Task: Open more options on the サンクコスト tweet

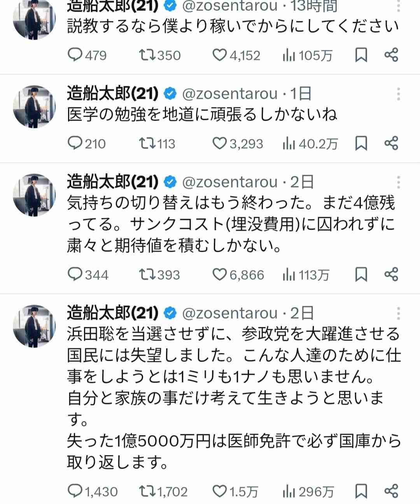Action: [398, 182]
